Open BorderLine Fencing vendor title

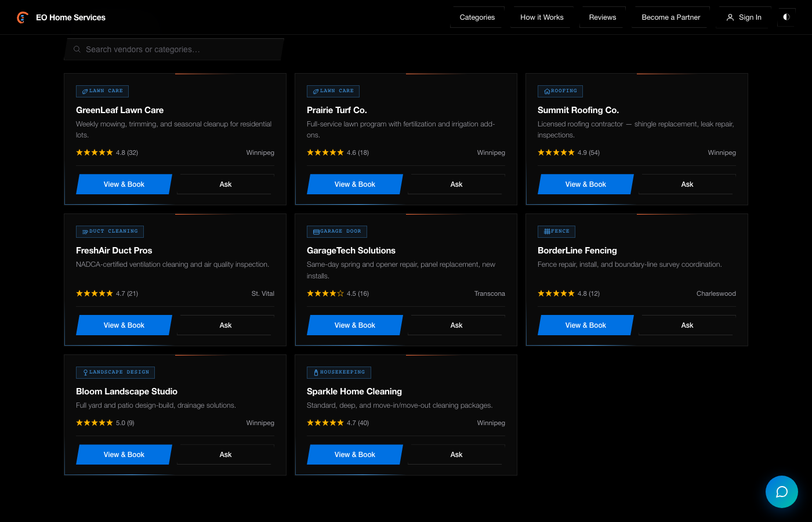[577, 251]
